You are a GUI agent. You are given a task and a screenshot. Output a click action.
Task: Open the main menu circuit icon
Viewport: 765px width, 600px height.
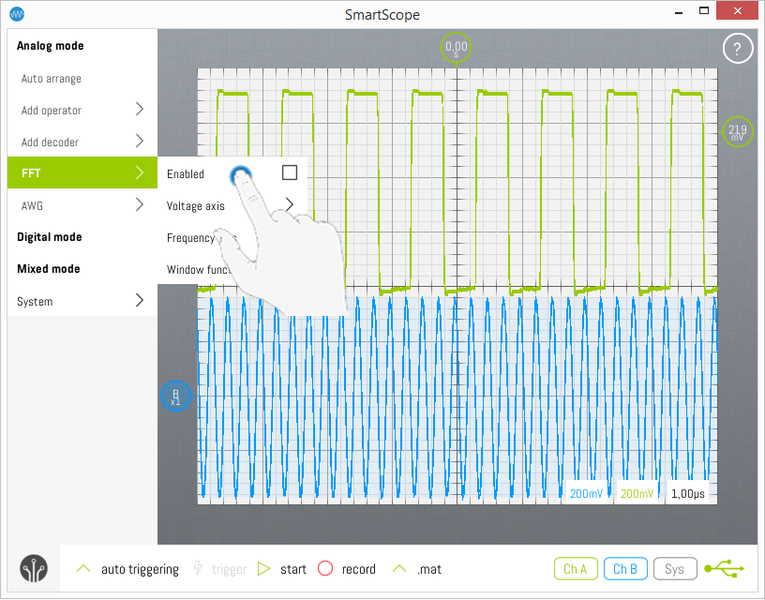coord(33,568)
